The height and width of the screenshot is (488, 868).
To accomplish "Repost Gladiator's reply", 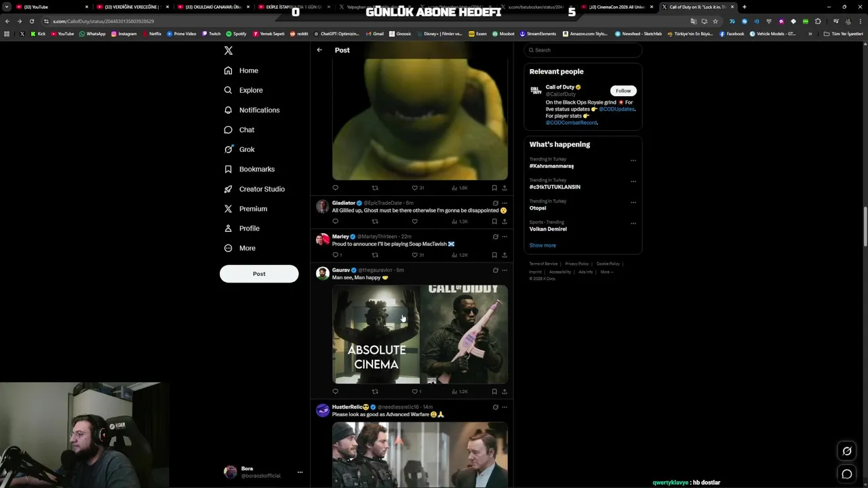I will (375, 222).
